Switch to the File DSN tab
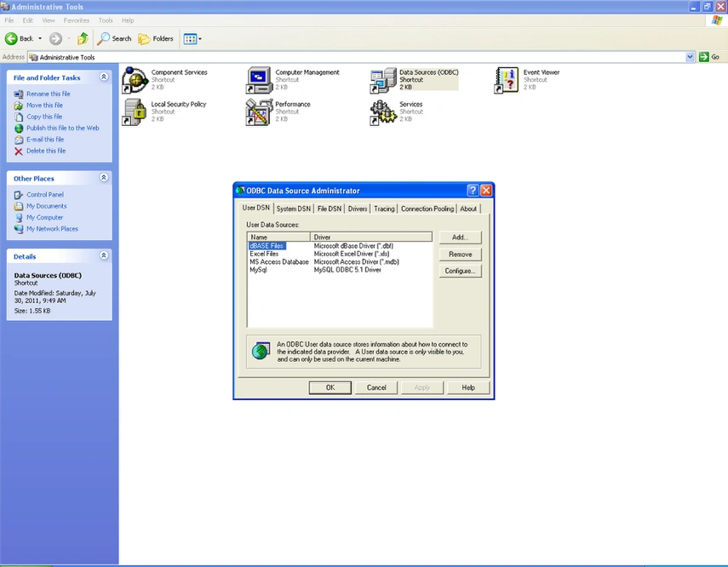Image resolution: width=728 pixels, height=567 pixels. [330, 209]
